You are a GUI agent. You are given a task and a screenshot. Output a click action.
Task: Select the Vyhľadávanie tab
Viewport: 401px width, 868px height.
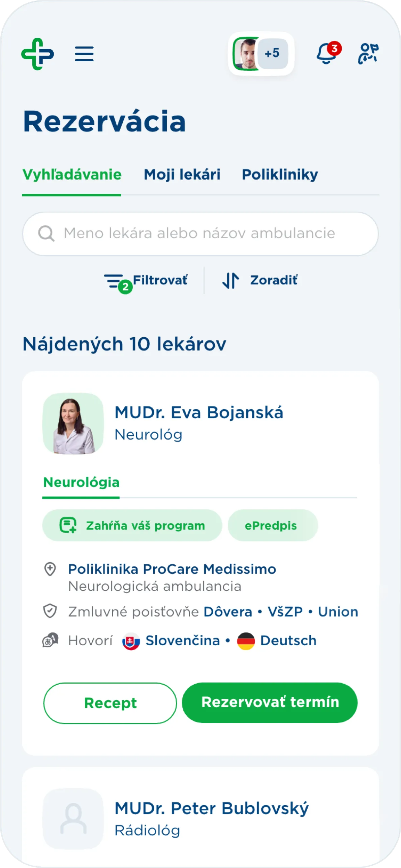[72, 175]
